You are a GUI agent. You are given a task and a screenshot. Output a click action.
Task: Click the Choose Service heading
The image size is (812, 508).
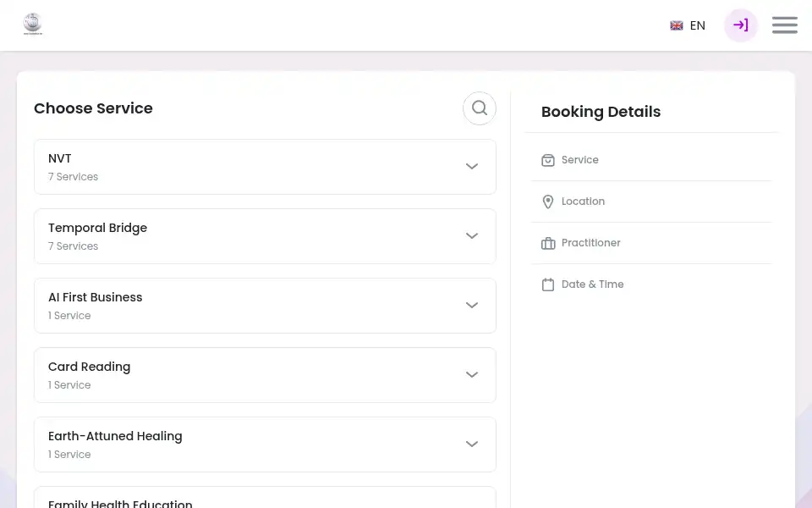[93, 108]
